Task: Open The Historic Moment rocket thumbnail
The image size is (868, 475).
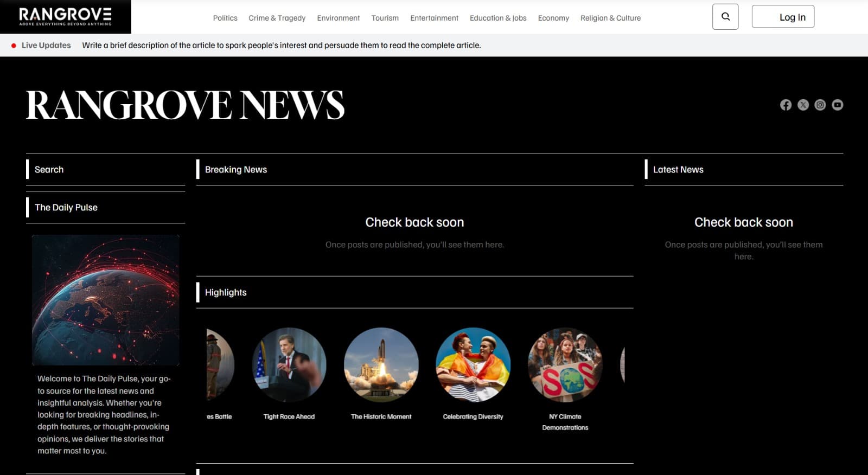Action: [x=381, y=365]
